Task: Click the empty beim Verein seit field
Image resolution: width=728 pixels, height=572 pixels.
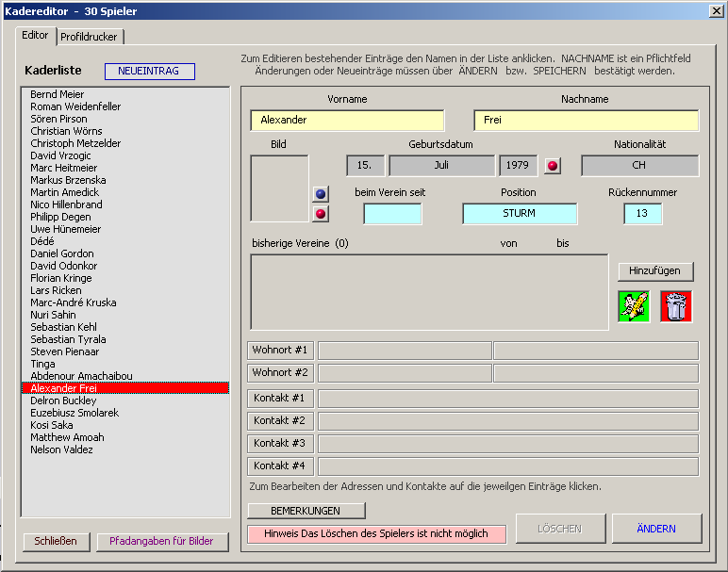Action: (393, 214)
